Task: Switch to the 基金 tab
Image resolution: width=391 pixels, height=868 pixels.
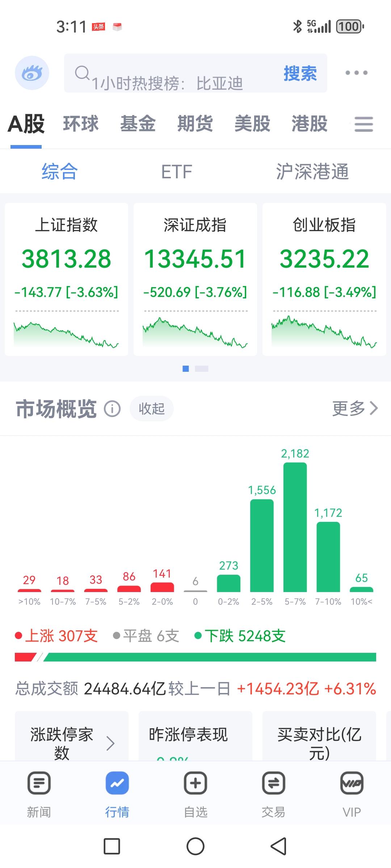Action: click(138, 124)
